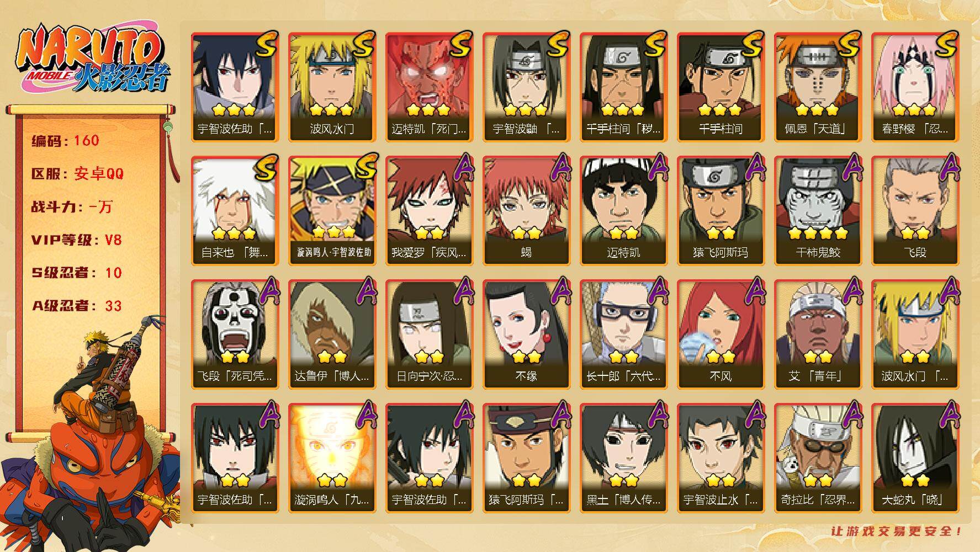Viewport: 980px width, 552px height.
Task: Click the 迈特凯 A-rank portrait
Action: [623, 211]
